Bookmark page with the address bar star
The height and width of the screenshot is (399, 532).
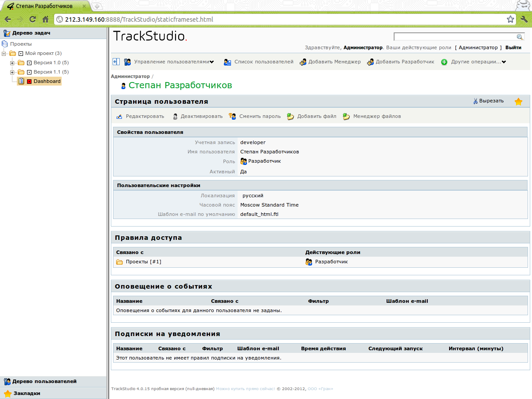pos(510,20)
